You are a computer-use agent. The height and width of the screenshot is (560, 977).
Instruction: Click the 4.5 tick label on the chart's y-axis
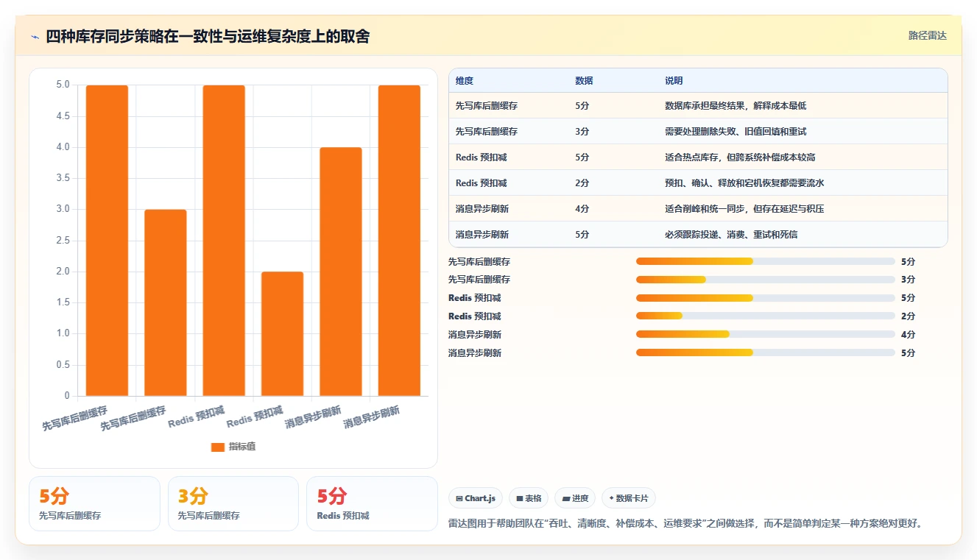click(63, 116)
